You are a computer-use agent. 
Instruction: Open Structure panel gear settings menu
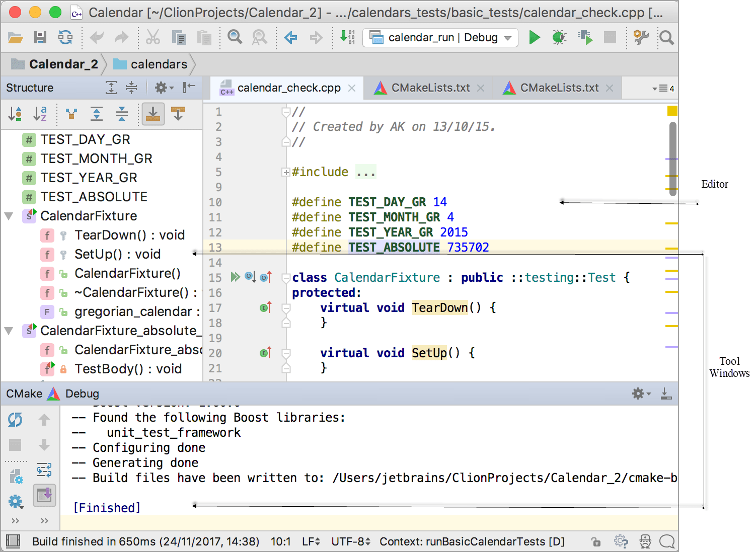point(164,88)
